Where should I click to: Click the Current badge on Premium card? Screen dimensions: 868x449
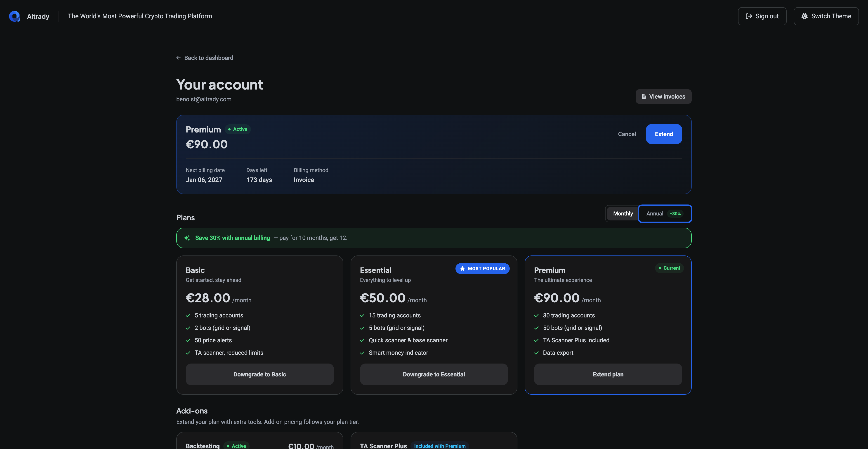(669, 268)
